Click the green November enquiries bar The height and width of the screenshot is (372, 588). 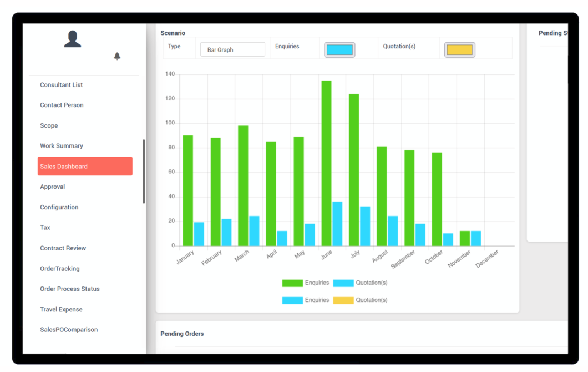pos(465,239)
